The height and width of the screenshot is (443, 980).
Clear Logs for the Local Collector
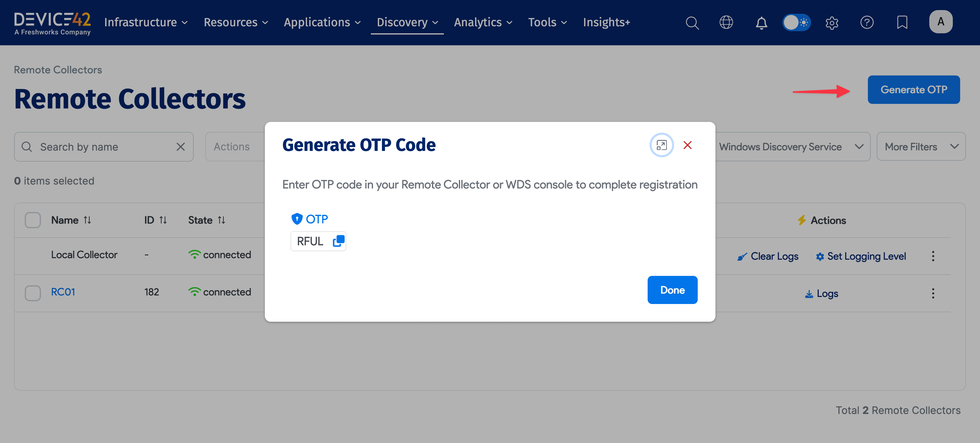(774, 256)
